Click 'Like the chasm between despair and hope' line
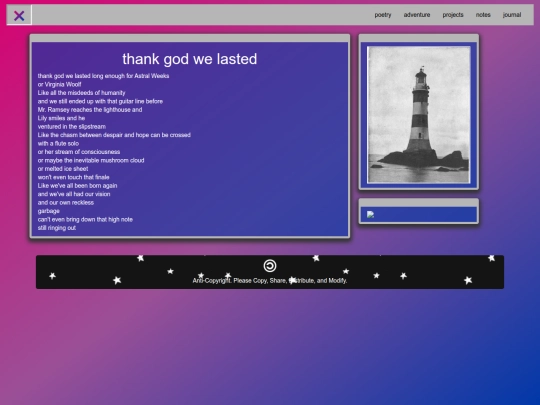Viewport: 540px width, 405px height. click(x=114, y=135)
